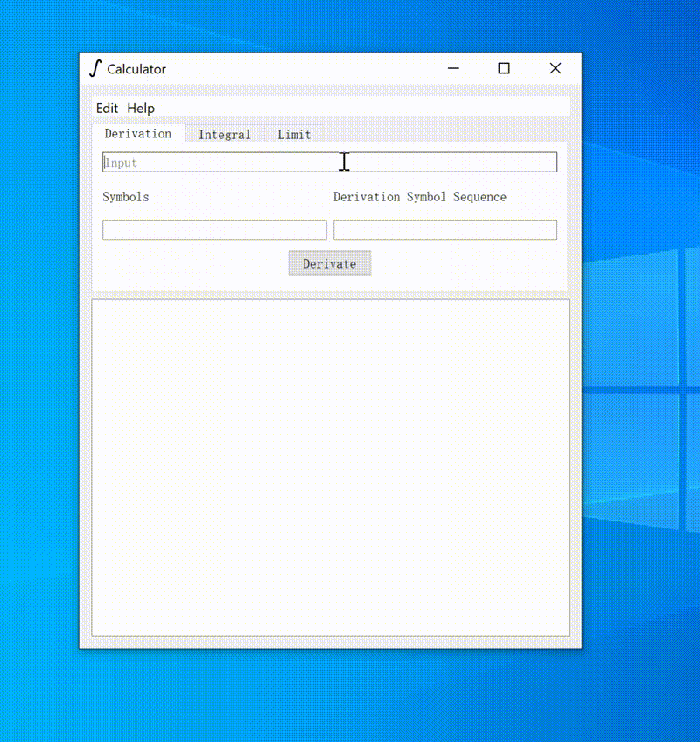Open the Help menu
Image resolution: width=700 pixels, height=742 pixels.
pos(141,108)
